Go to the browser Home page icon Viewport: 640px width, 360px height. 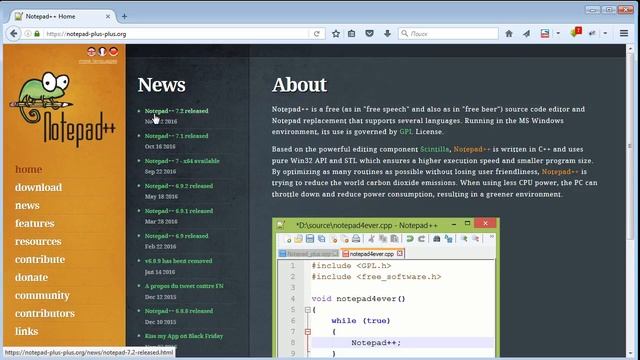pyautogui.click(x=509, y=34)
